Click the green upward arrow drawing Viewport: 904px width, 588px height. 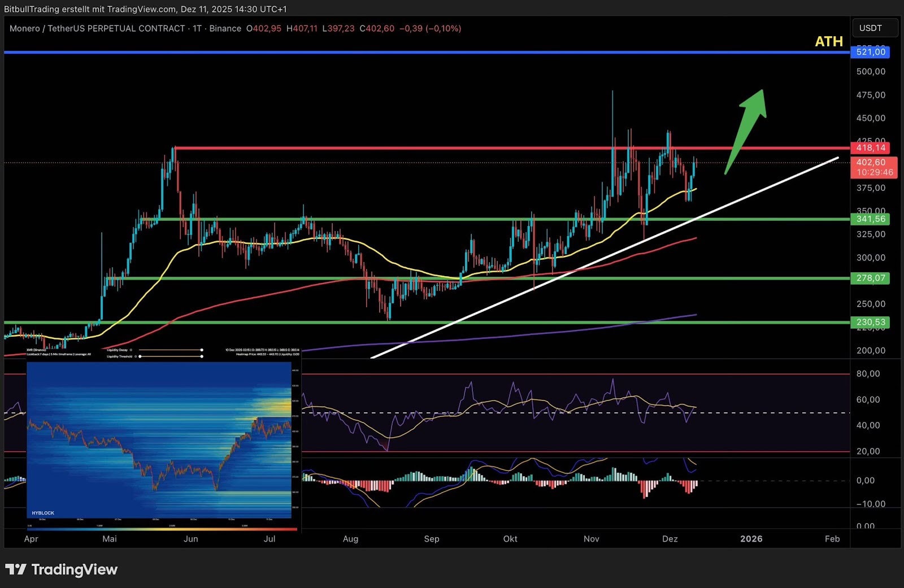(x=747, y=129)
